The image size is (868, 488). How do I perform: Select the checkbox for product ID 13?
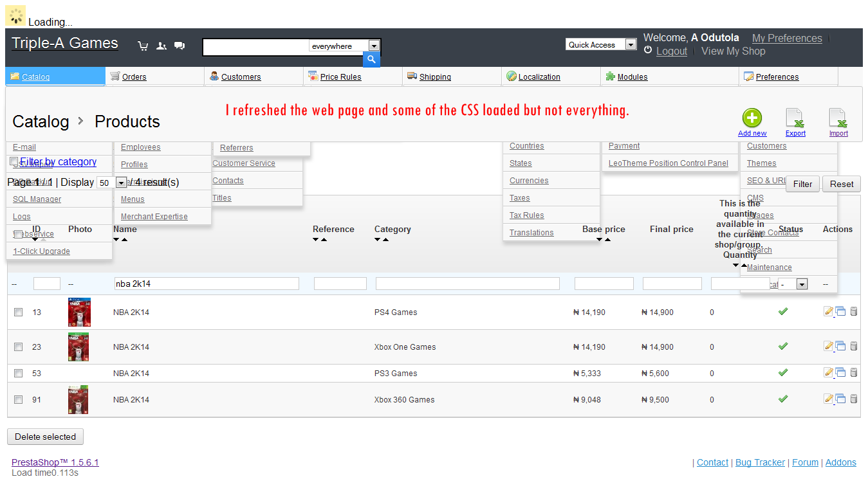[x=19, y=312]
